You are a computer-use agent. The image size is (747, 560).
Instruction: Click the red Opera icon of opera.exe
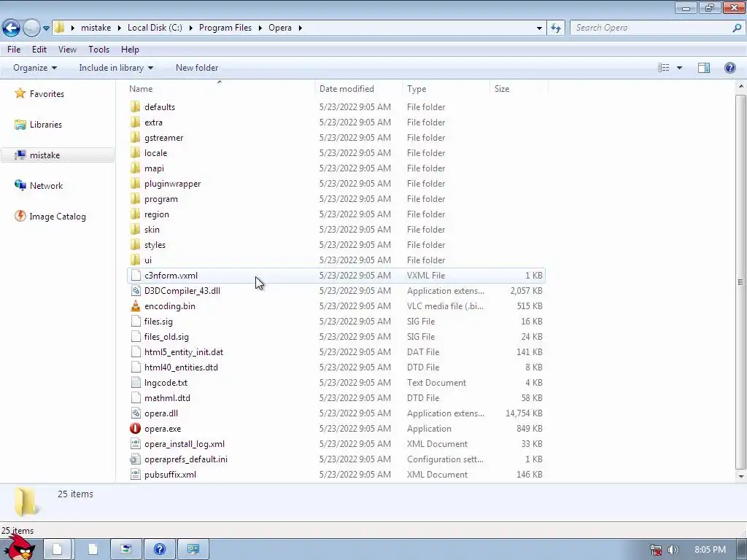(x=135, y=428)
